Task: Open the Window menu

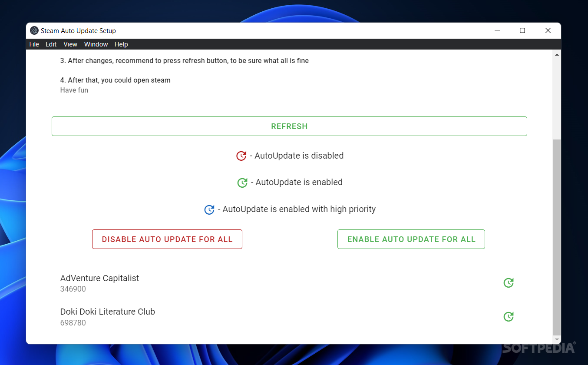Action: [96, 44]
